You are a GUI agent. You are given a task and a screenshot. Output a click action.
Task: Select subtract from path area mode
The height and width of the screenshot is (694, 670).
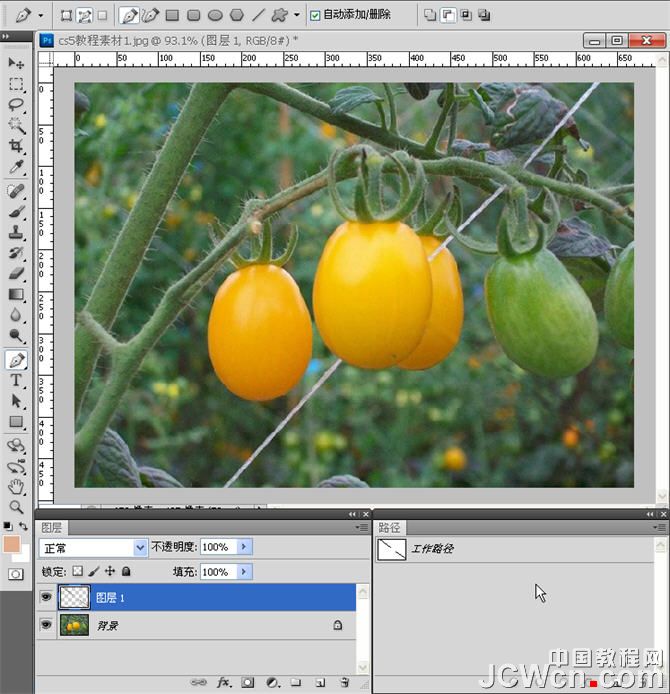447,15
